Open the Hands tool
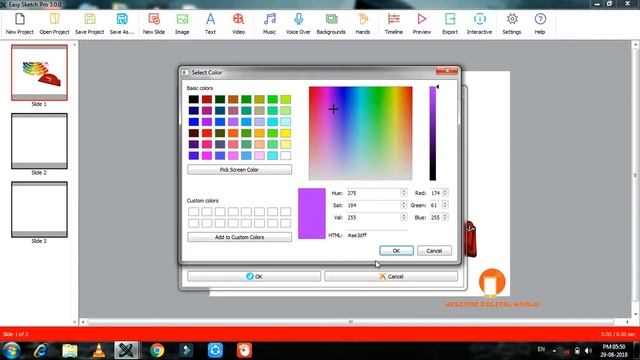 coord(362,24)
